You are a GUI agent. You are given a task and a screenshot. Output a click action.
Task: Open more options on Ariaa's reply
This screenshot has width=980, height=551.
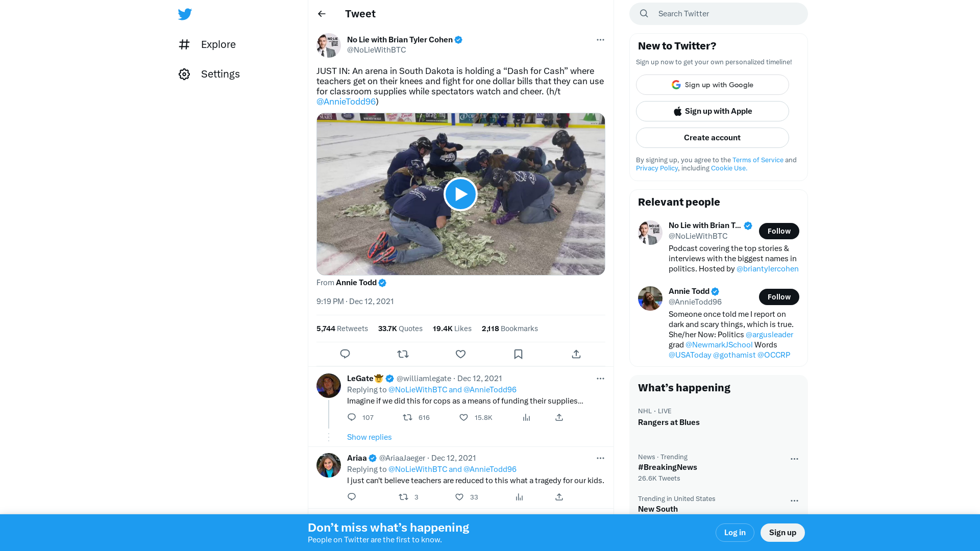pyautogui.click(x=600, y=458)
